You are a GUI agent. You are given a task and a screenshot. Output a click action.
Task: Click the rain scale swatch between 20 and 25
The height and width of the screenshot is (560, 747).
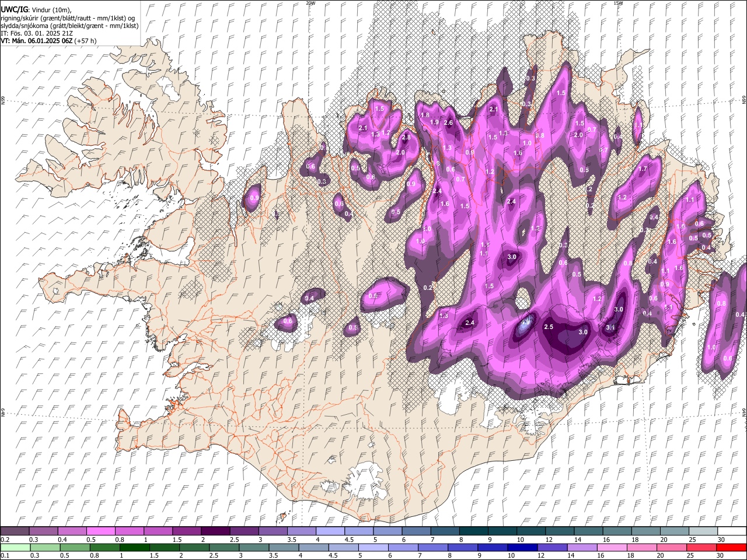coord(671,547)
